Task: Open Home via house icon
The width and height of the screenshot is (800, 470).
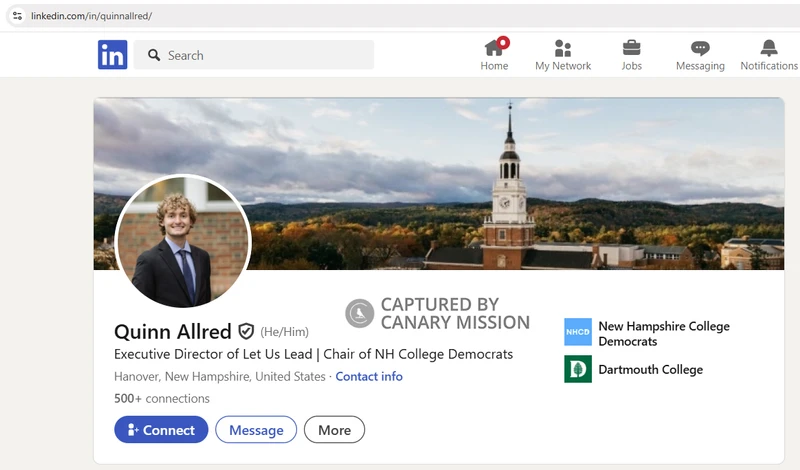Action: (493, 48)
